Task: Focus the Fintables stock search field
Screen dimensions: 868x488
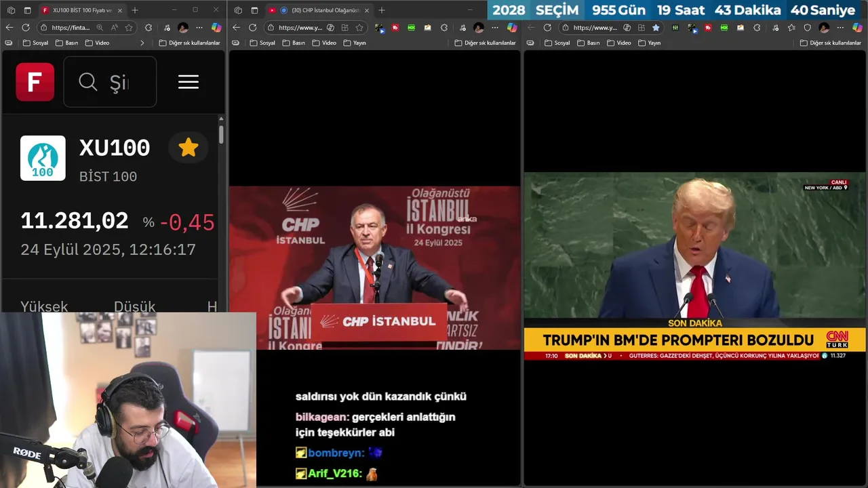Action: (110, 82)
